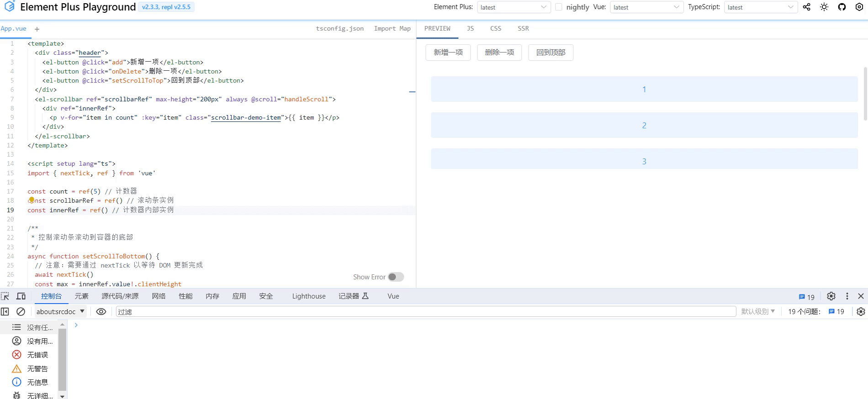868x399 pixels.
Task: Click the lightbulb hint on line 18
Action: 32,199
